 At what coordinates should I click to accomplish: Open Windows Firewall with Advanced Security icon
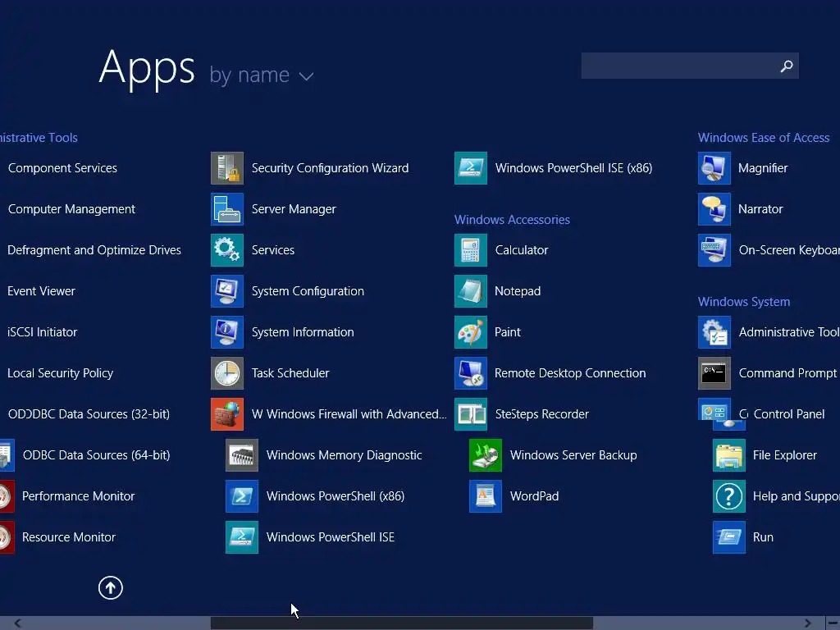(x=227, y=414)
